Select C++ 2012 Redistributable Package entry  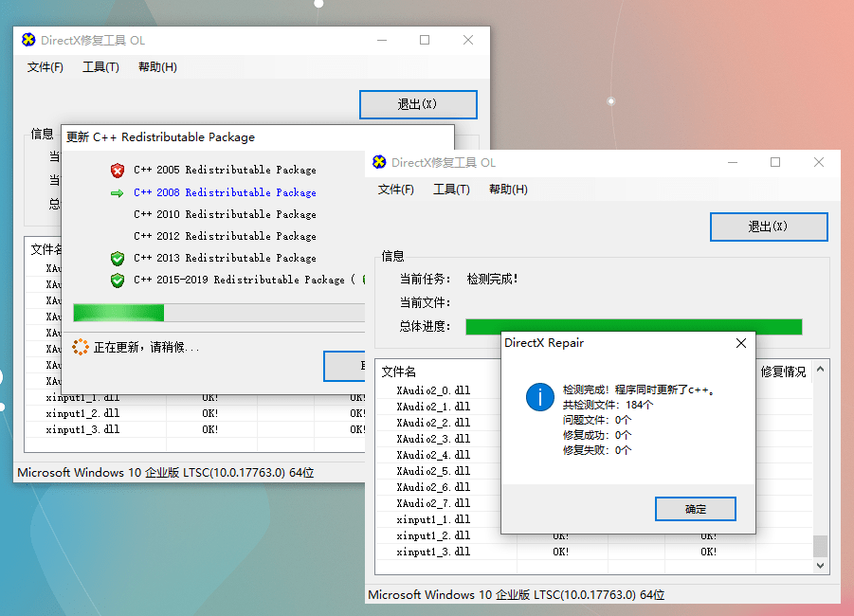225,236
